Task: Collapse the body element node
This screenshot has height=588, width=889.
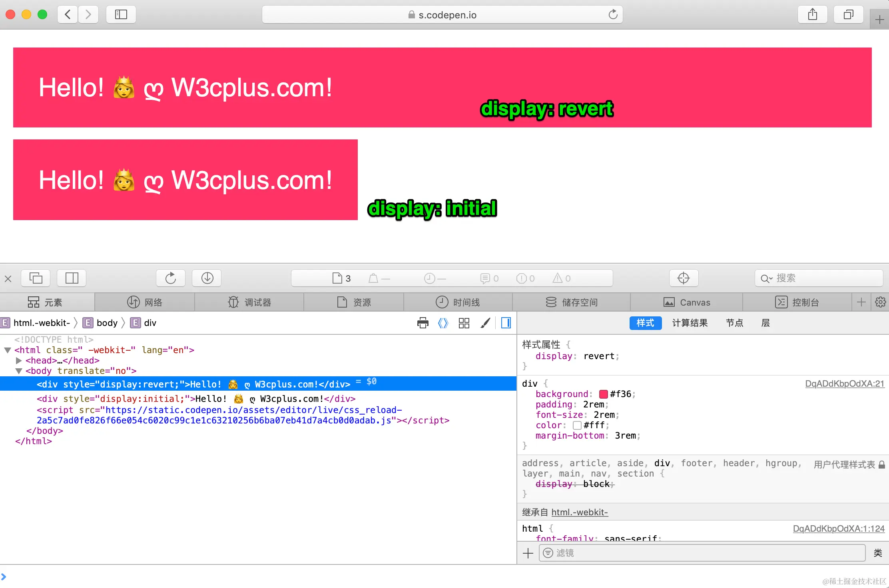Action: [18, 371]
